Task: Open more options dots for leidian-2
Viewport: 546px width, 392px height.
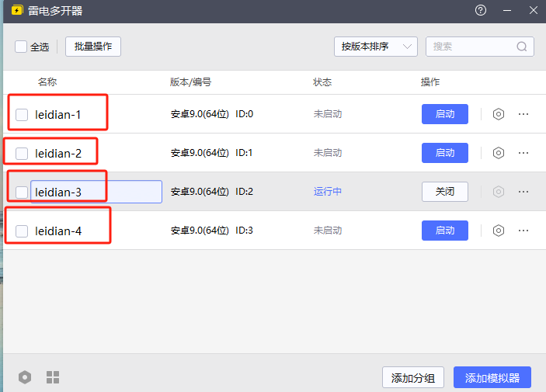Action: pyautogui.click(x=523, y=153)
